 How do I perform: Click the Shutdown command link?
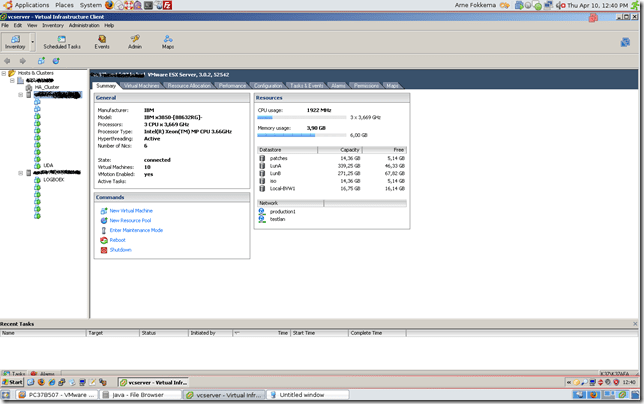click(119, 250)
